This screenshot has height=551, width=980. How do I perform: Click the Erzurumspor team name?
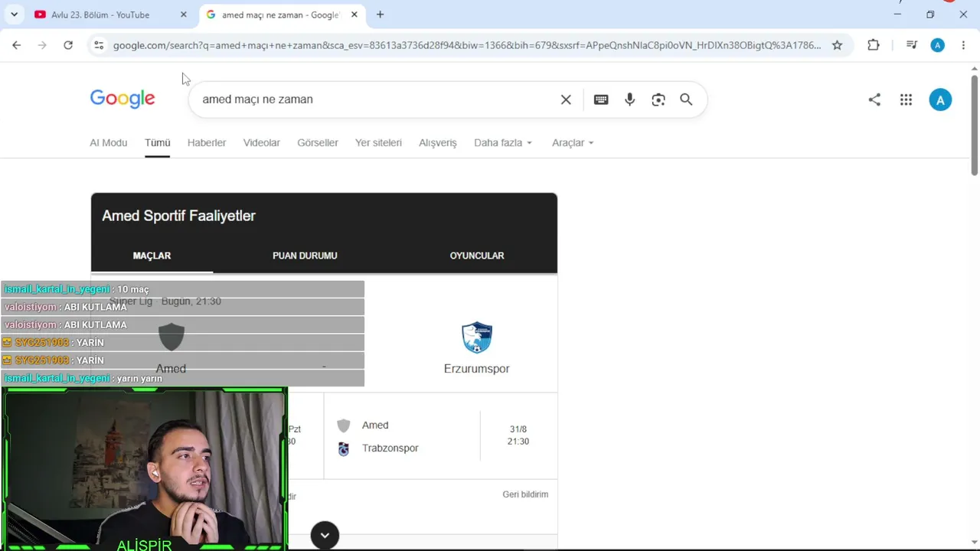[x=476, y=369]
